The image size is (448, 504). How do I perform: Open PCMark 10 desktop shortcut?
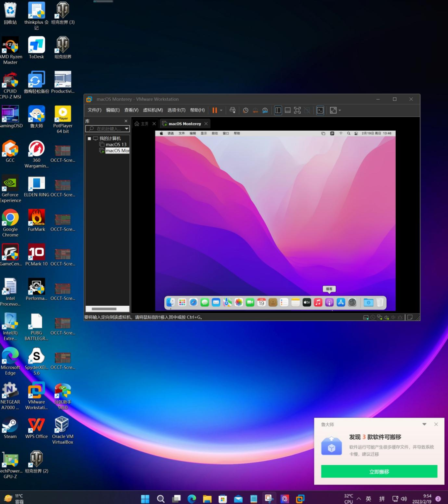[x=37, y=255]
